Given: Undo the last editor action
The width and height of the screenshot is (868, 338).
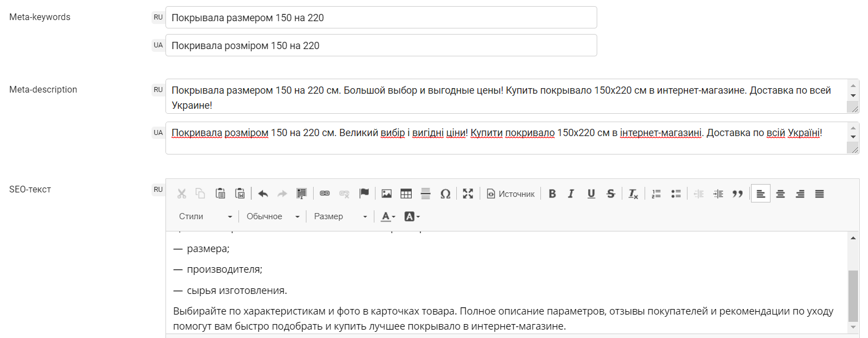Looking at the screenshot, I should click(263, 194).
